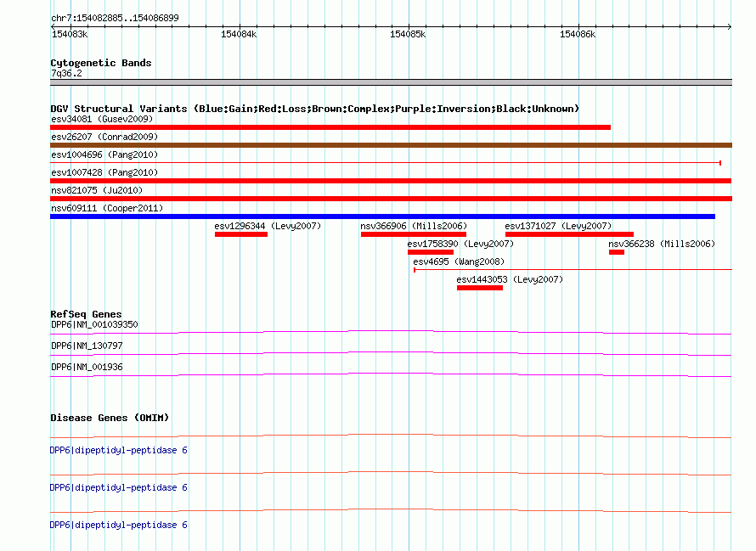This screenshot has height=551, width=756.
Task: Open the esv1007428 (Pang2010) label
Action: (104, 172)
